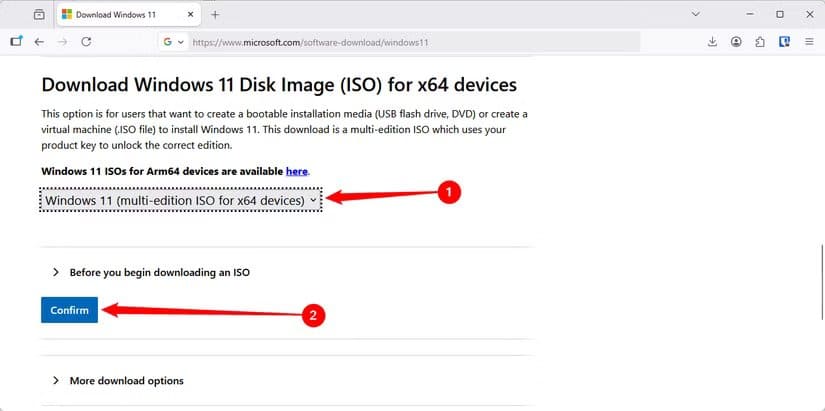This screenshot has width=825, height=411.
Task: Go back to previous page
Action: click(39, 42)
